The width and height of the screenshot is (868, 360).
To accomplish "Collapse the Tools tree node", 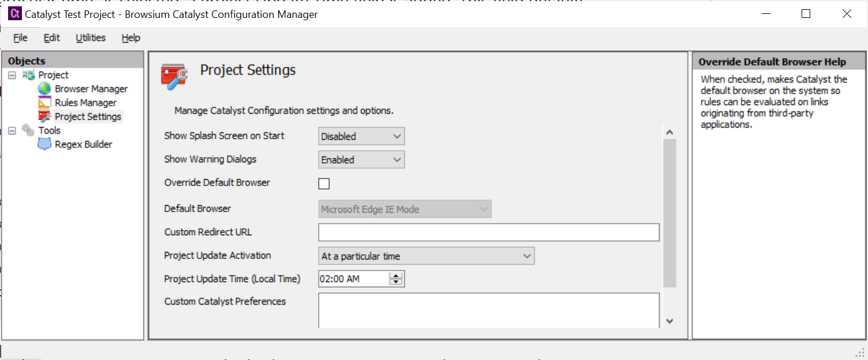I will click(x=11, y=130).
